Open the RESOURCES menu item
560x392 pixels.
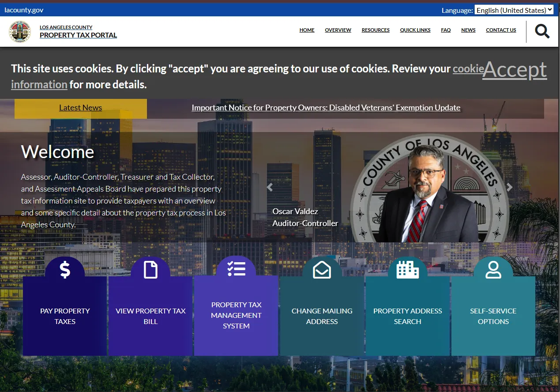pos(376,30)
